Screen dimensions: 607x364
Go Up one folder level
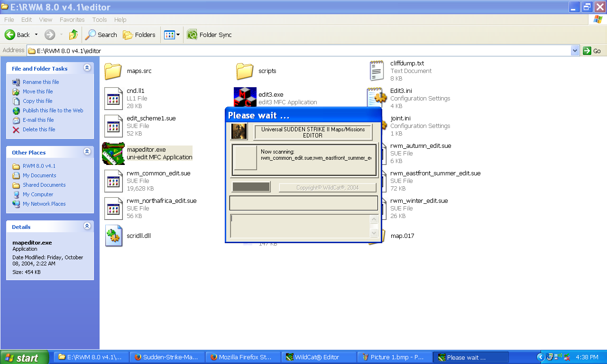pyautogui.click(x=74, y=35)
